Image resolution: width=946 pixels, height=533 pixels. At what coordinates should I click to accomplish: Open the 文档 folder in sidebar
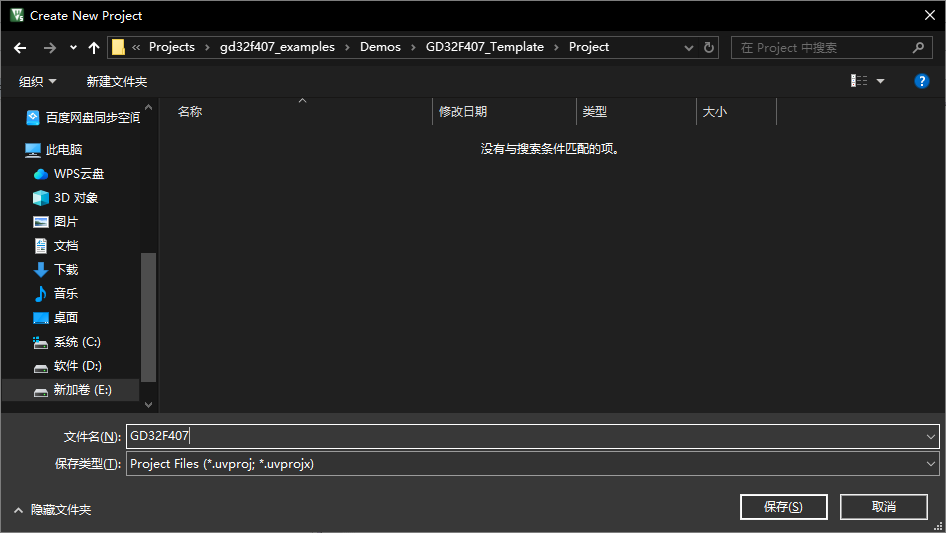pos(56,246)
